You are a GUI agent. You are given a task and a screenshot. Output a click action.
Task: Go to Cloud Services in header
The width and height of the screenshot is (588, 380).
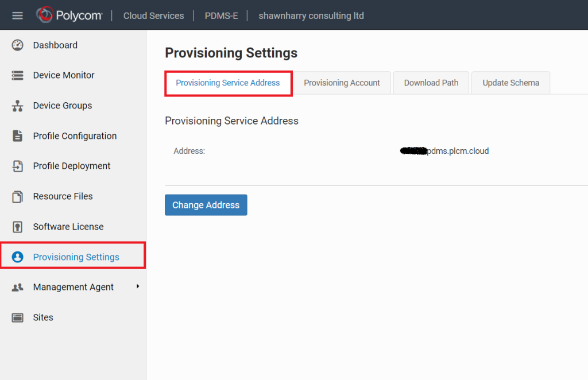point(153,15)
